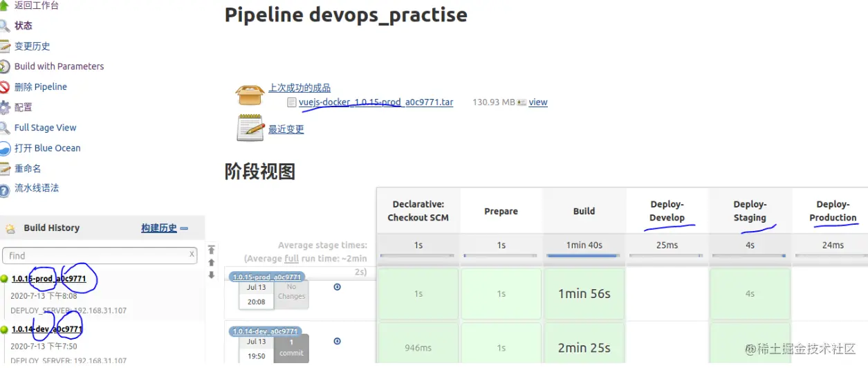
Task: Click the 状态 magnifier icon
Action: [4, 26]
